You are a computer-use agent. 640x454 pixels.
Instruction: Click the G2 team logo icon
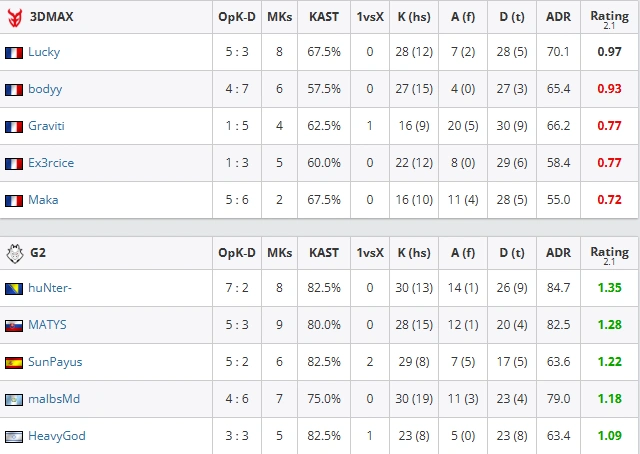(x=15, y=254)
